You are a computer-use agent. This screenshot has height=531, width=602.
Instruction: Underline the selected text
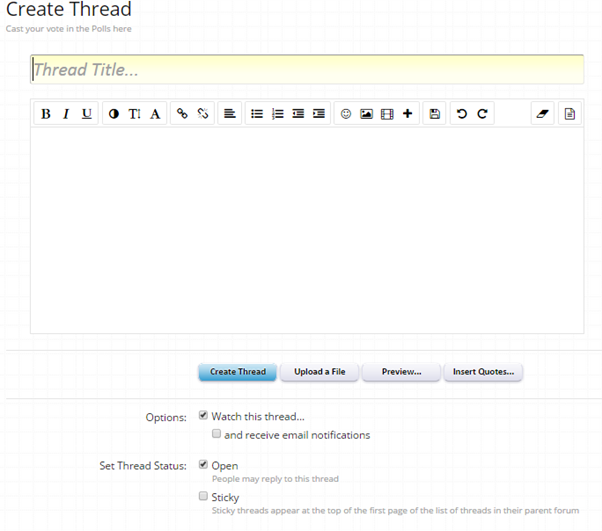(87, 114)
